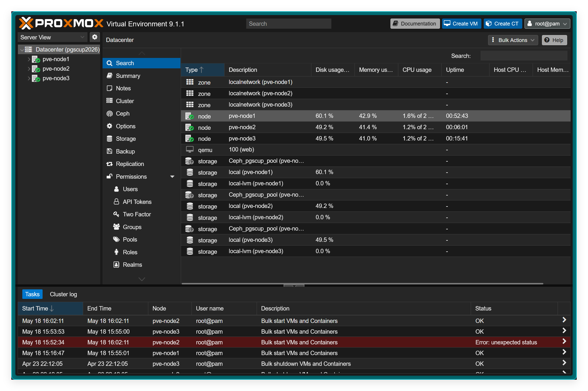This screenshot has height=391, width=588.
Task: Click the Two Factor key icon
Action: coord(116,214)
